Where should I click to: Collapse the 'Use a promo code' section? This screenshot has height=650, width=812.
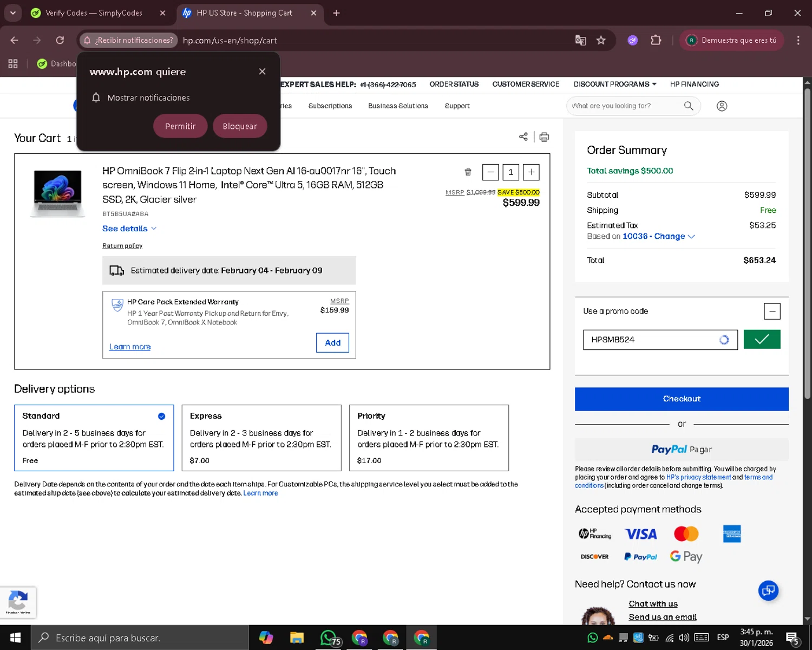click(772, 311)
